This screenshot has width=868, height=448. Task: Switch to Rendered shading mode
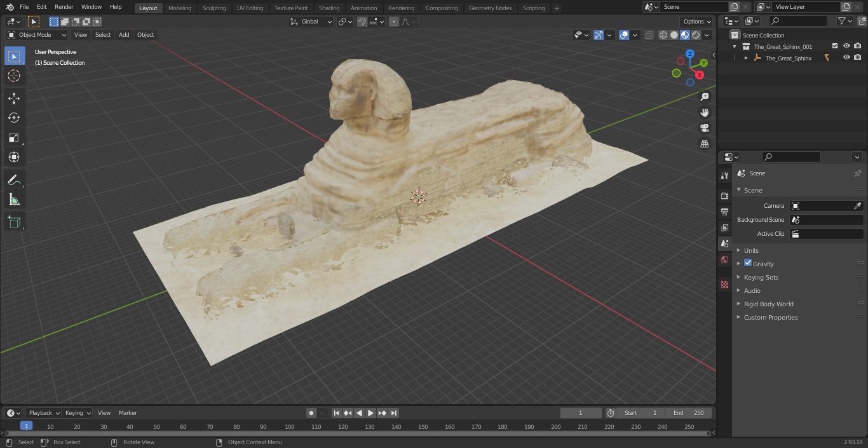pyautogui.click(x=696, y=35)
